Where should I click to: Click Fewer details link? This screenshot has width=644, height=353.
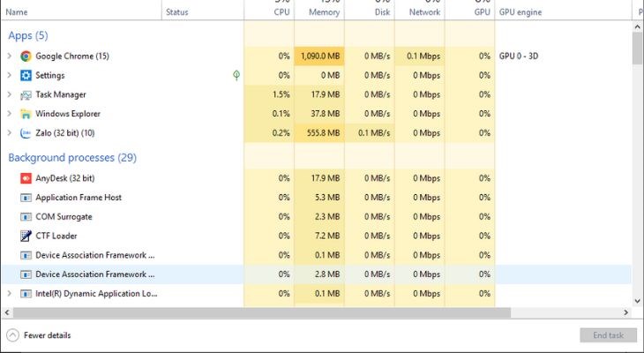48,335
